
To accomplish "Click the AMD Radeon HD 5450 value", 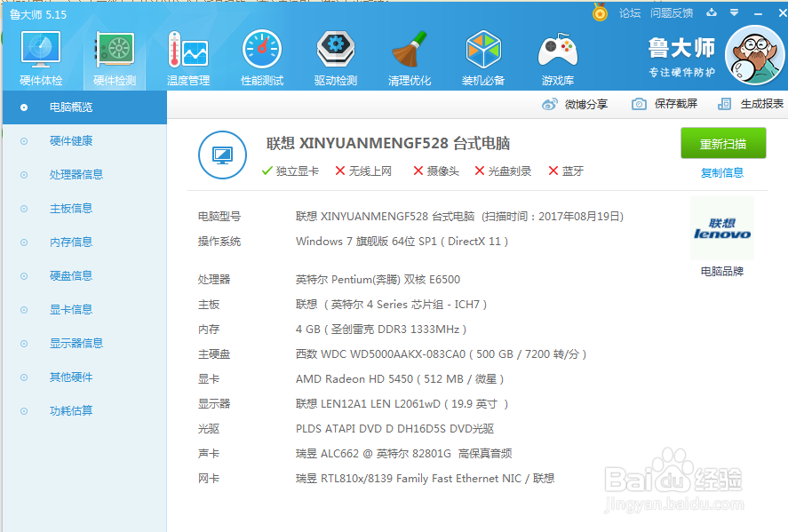I will point(400,379).
